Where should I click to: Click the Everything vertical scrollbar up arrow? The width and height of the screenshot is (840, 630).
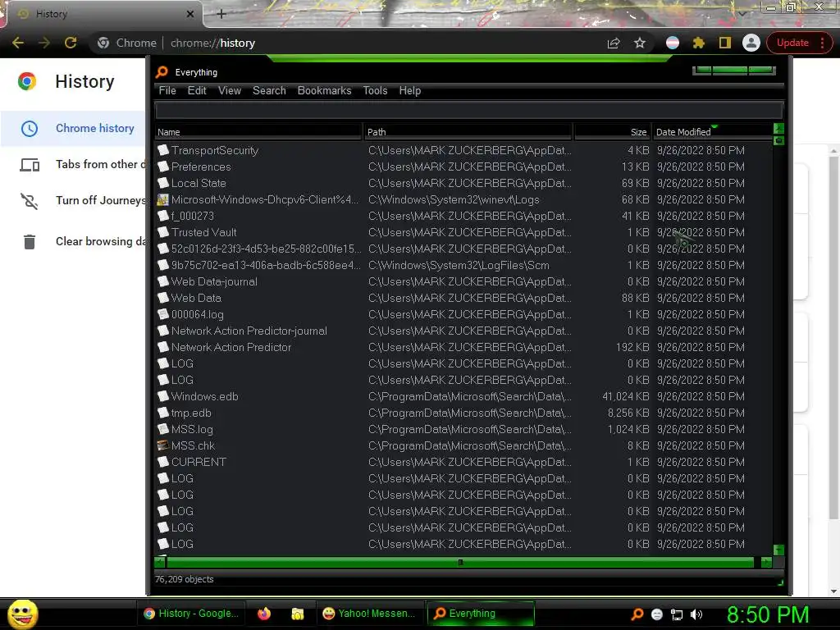pos(778,128)
